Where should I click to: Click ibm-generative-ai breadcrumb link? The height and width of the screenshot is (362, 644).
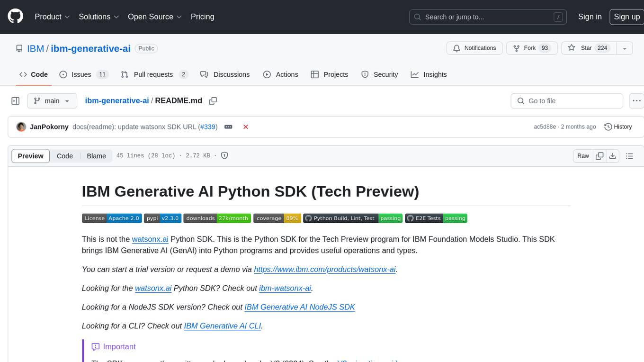(116, 100)
